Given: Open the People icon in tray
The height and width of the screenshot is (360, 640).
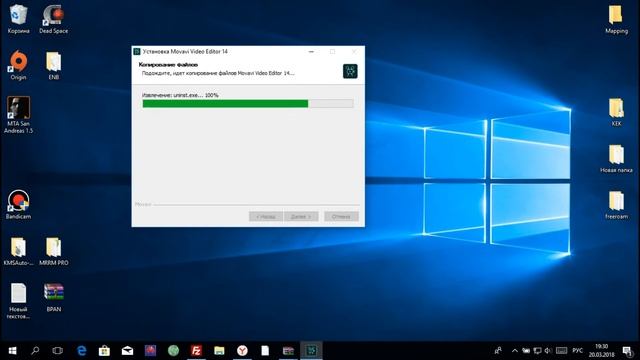Looking at the screenshot, I should point(498,351).
